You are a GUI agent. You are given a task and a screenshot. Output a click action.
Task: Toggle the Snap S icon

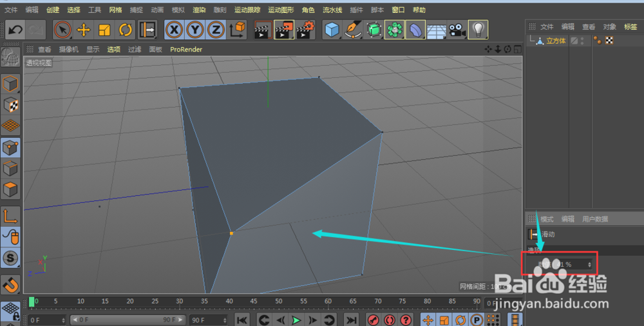click(10, 258)
